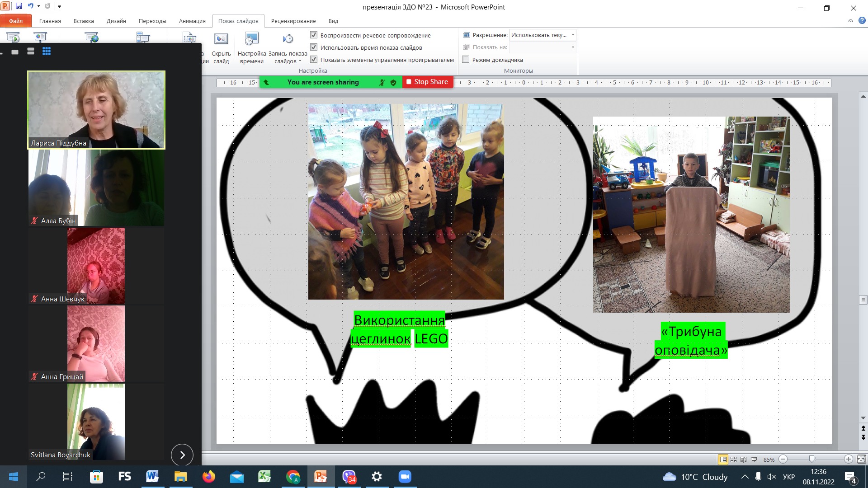
Task: Fit slide to current window icon
Action: coord(861,459)
